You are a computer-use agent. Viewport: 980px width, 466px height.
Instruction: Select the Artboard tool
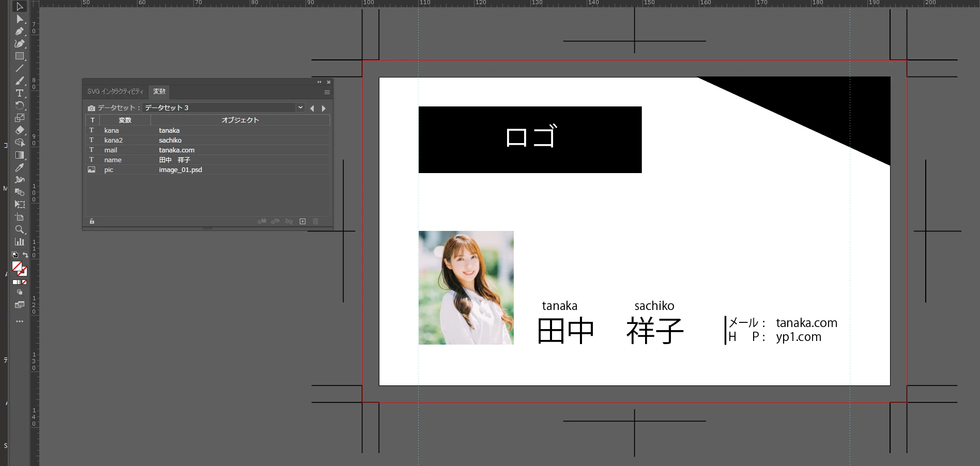click(20, 217)
